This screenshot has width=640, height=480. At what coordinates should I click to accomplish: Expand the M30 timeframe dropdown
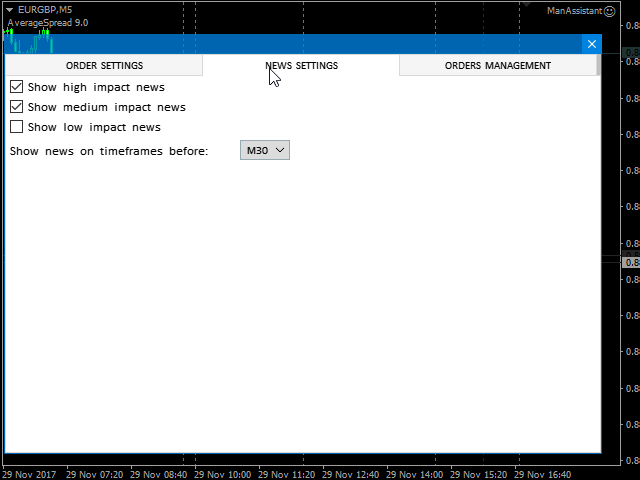265,150
